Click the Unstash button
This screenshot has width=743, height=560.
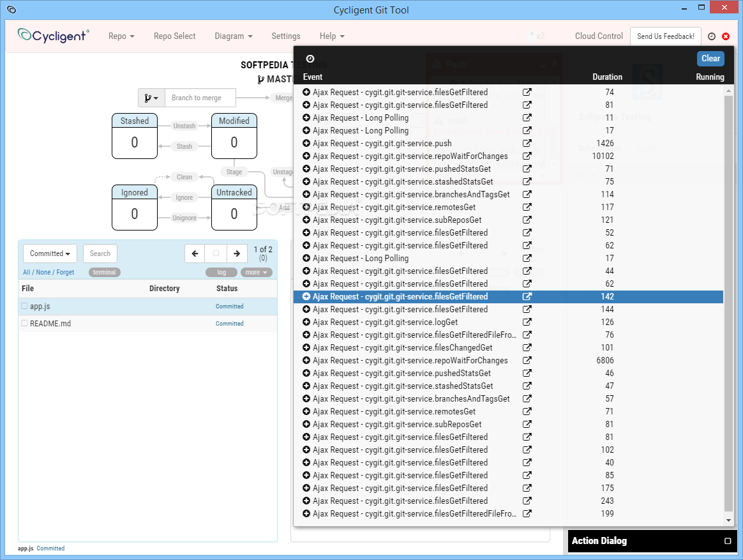pyautogui.click(x=184, y=126)
